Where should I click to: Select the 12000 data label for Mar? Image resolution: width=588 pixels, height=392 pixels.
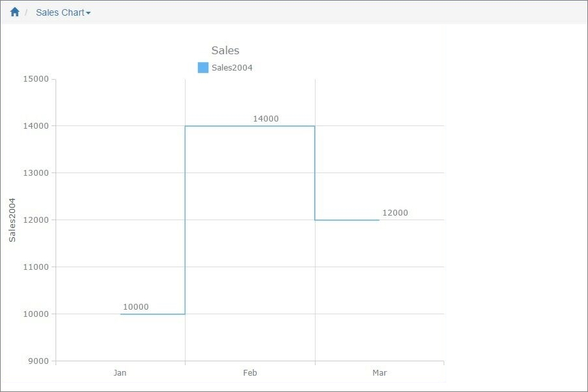[395, 212]
